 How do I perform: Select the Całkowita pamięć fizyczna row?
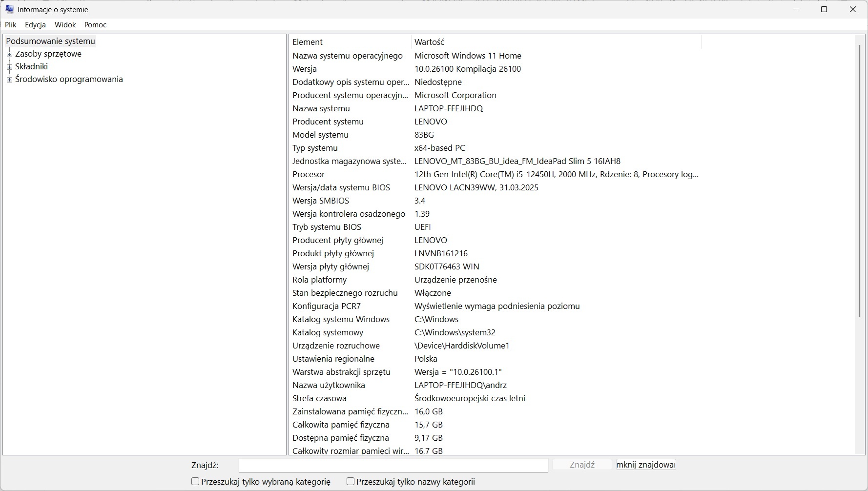pyautogui.click(x=496, y=425)
